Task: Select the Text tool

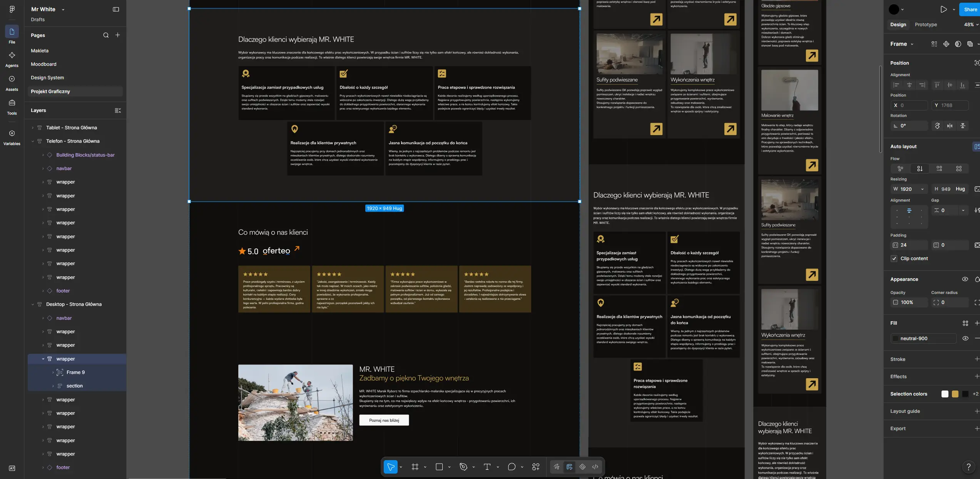Action: pyautogui.click(x=487, y=467)
